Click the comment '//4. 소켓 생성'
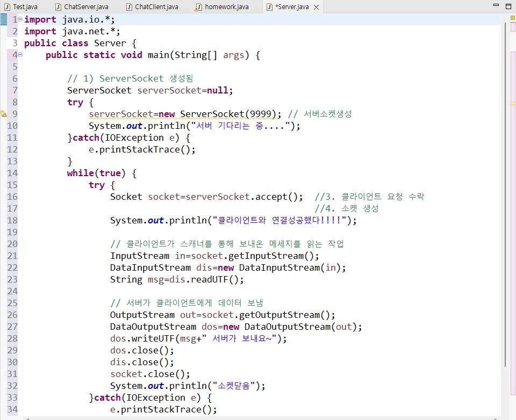Image resolution: width=516 pixels, height=420 pixels. [x=347, y=208]
